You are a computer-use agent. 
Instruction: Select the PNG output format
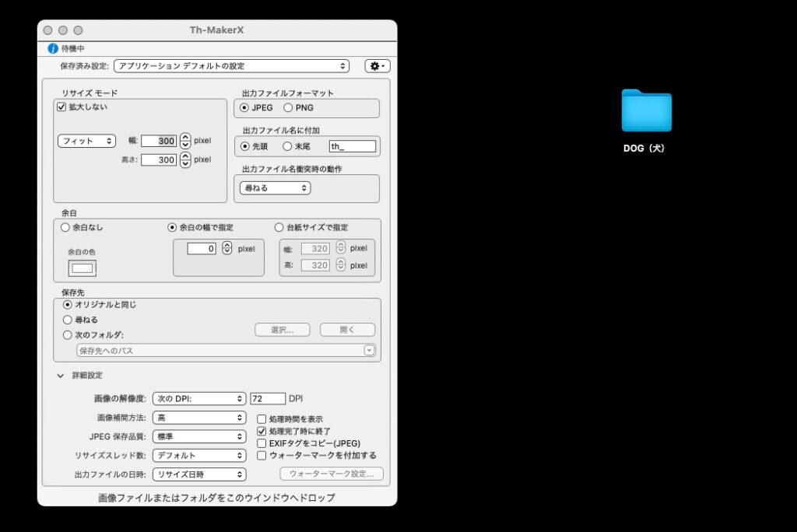(289, 108)
